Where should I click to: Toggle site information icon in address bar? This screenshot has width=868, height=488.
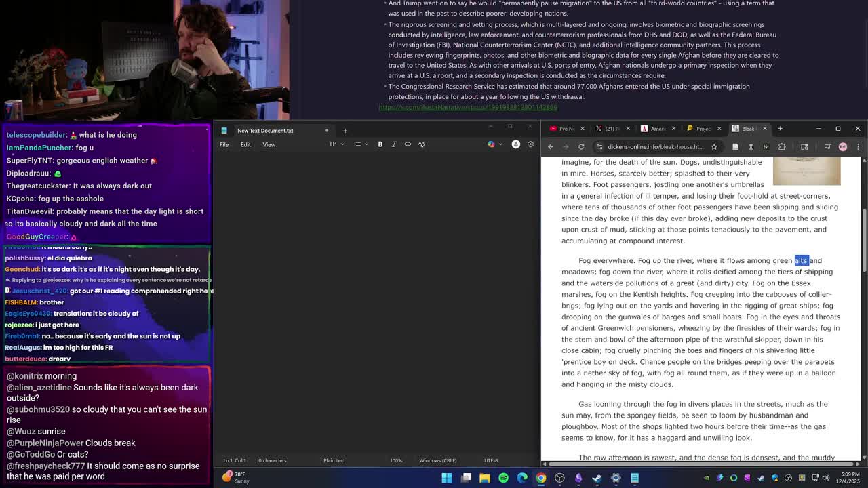599,147
